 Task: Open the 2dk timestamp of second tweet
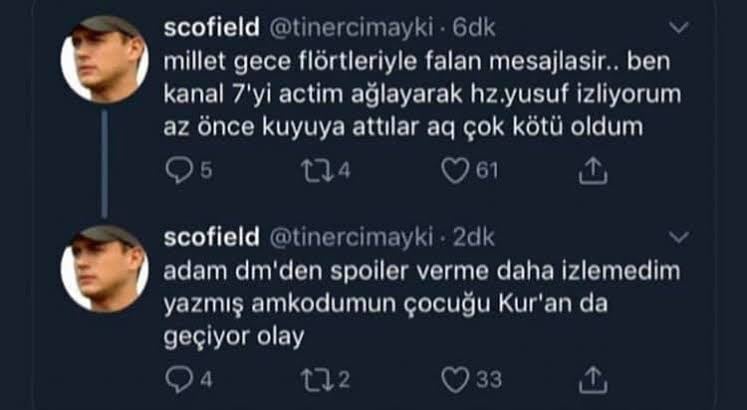pos(468,238)
